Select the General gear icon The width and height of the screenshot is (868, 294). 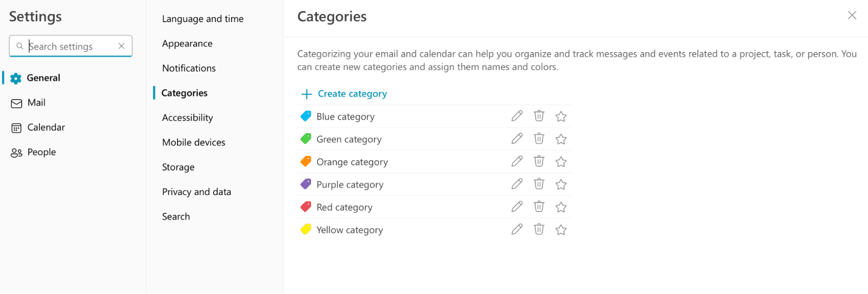16,78
